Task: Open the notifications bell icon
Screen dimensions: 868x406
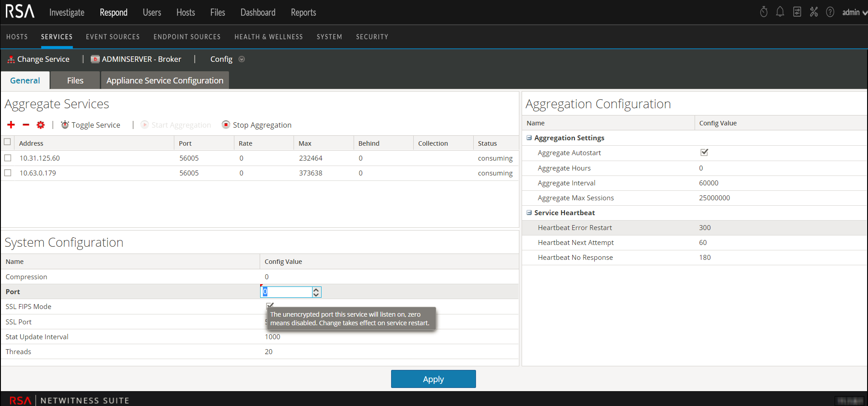Action: click(780, 12)
